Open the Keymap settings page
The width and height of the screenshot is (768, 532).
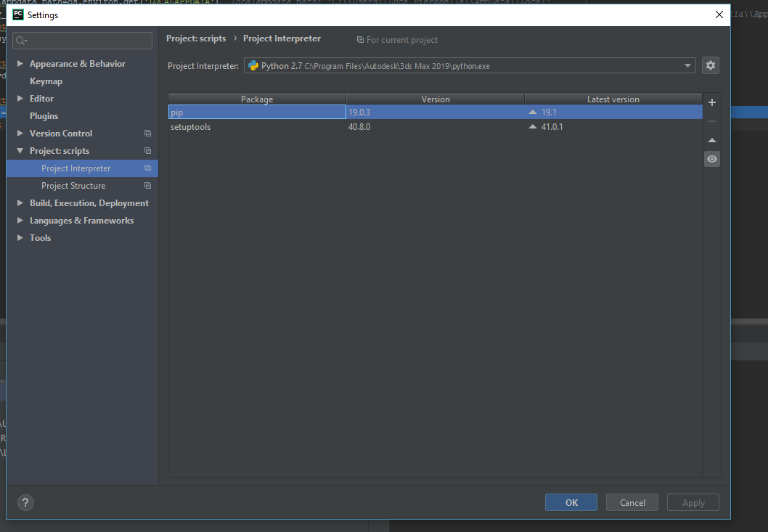click(x=46, y=81)
